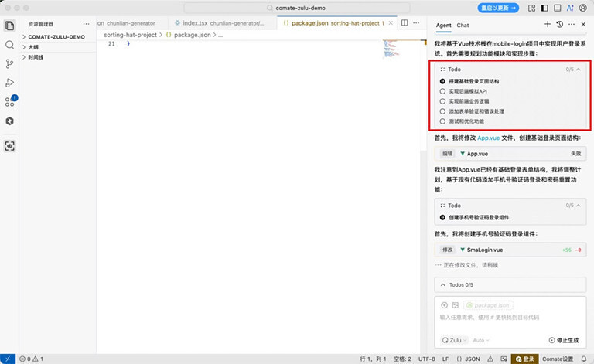Image resolution: width=594 pixels, height=364 pixels.
Task: Click the AI assistant icon in title bar
Action: point(570,8)
